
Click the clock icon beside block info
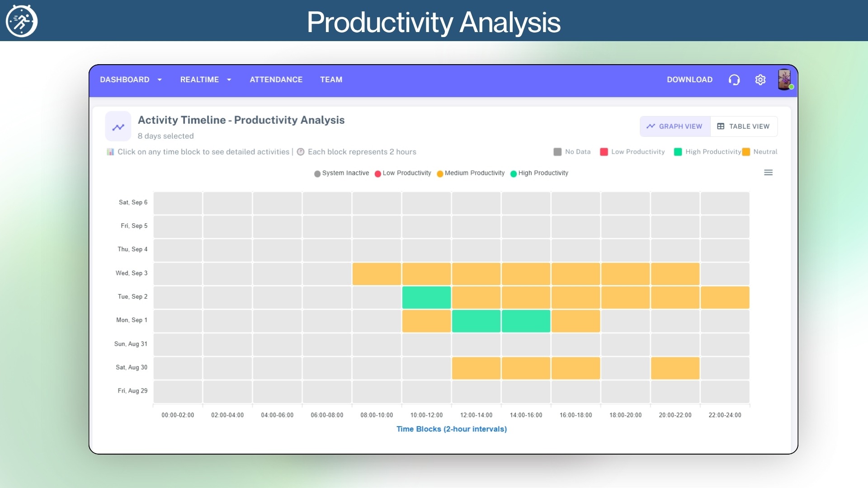(x=301, y=152)
